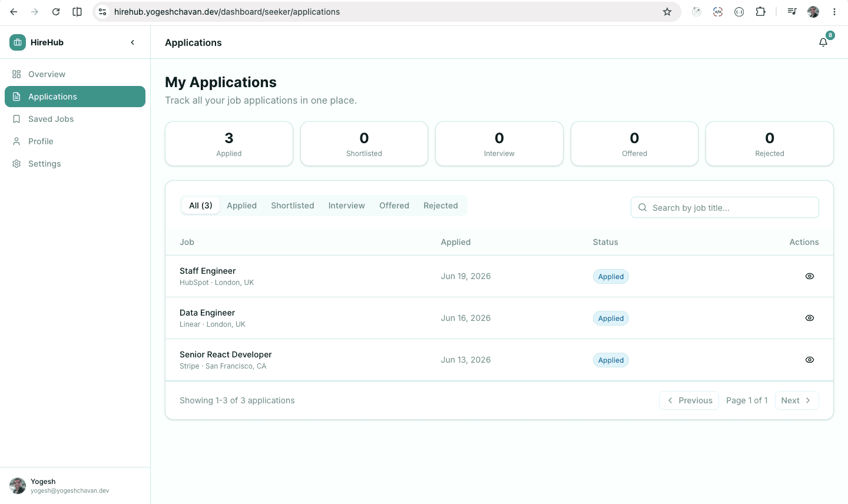Open the browser three-dot menu
This screenshot has width=848, height=504.
point(834,12)
